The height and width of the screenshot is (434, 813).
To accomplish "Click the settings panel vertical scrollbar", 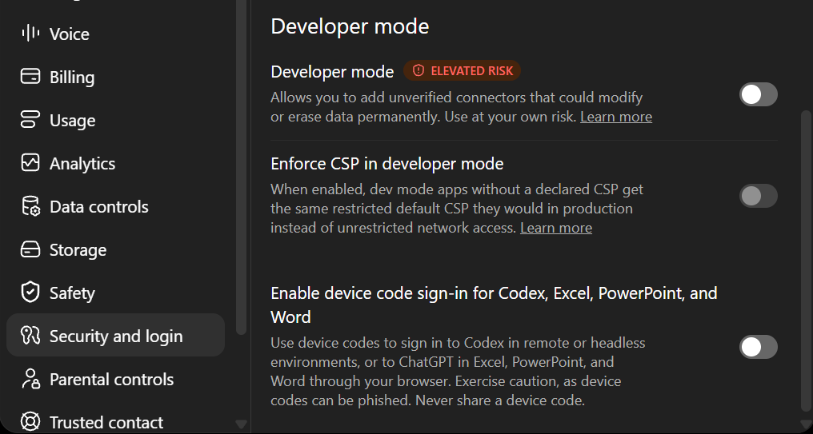I will (806, 259).
